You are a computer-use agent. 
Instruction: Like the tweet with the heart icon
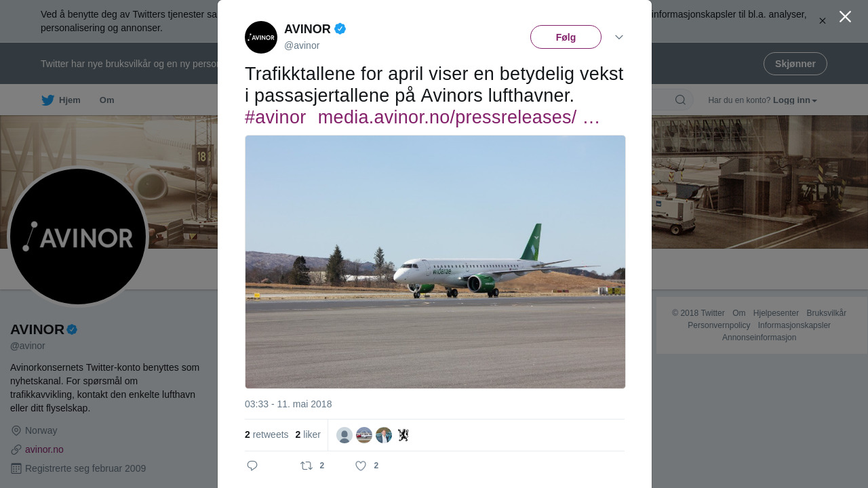[x=361, y=466]
